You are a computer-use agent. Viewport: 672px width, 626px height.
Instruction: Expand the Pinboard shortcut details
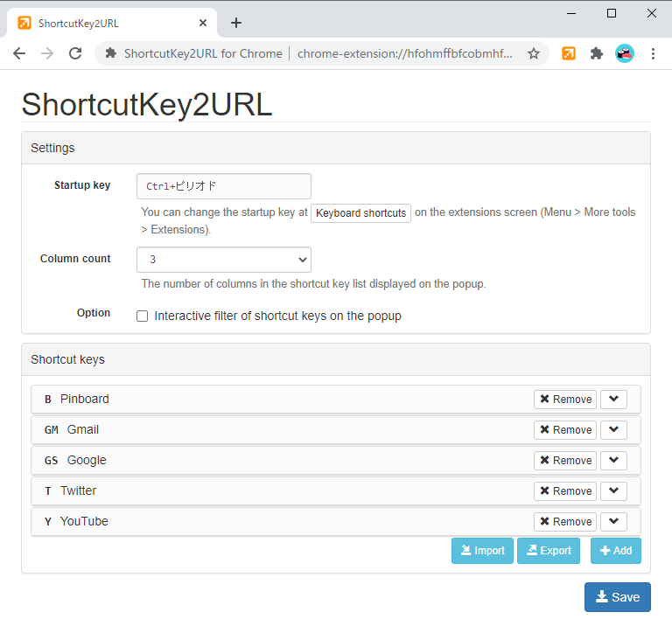(x=613, y=399)
